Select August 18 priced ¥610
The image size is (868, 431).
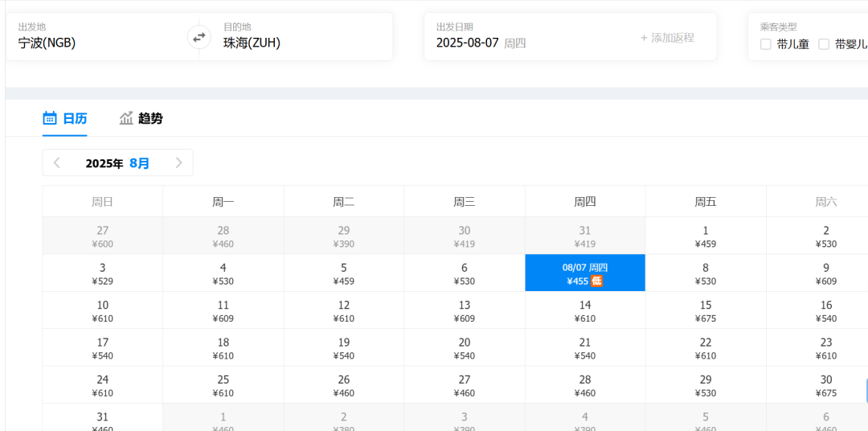coord(223,348)
